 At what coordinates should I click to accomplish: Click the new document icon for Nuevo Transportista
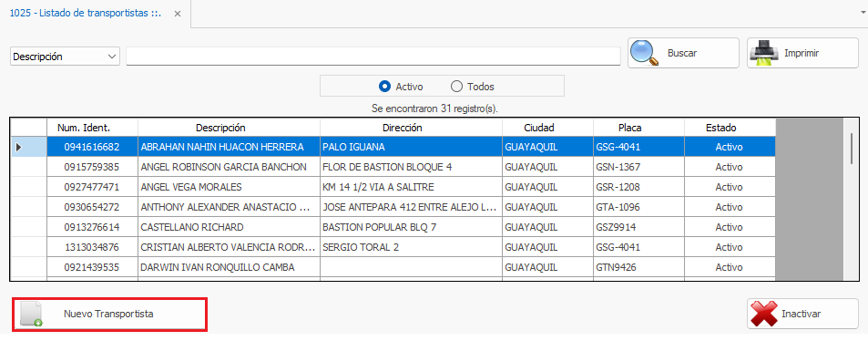(x=30, y=315)
